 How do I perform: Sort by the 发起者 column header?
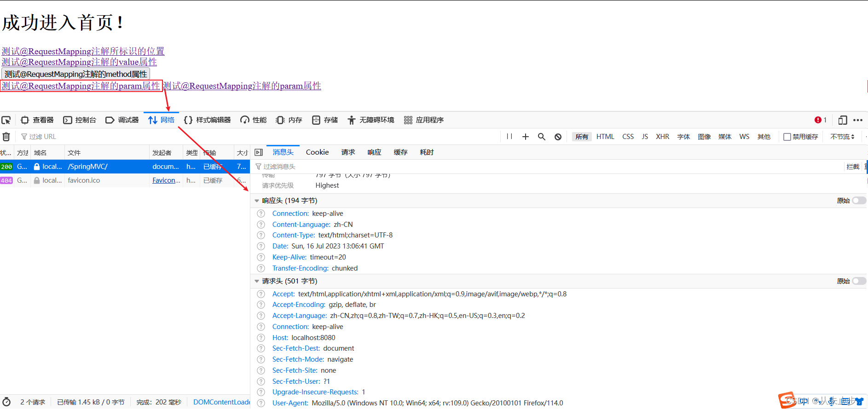[x=166, y=153]
